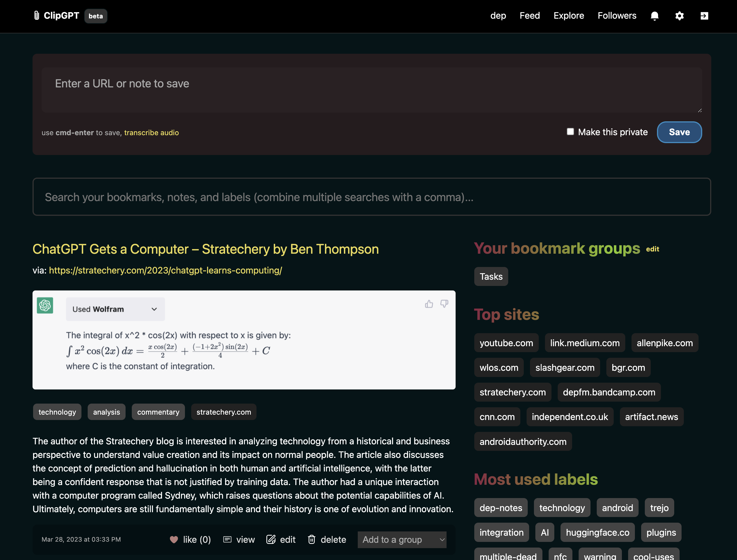Select technology in Most used labels
The width and height of the screenshot is (737, 560).
pos(562,508)
